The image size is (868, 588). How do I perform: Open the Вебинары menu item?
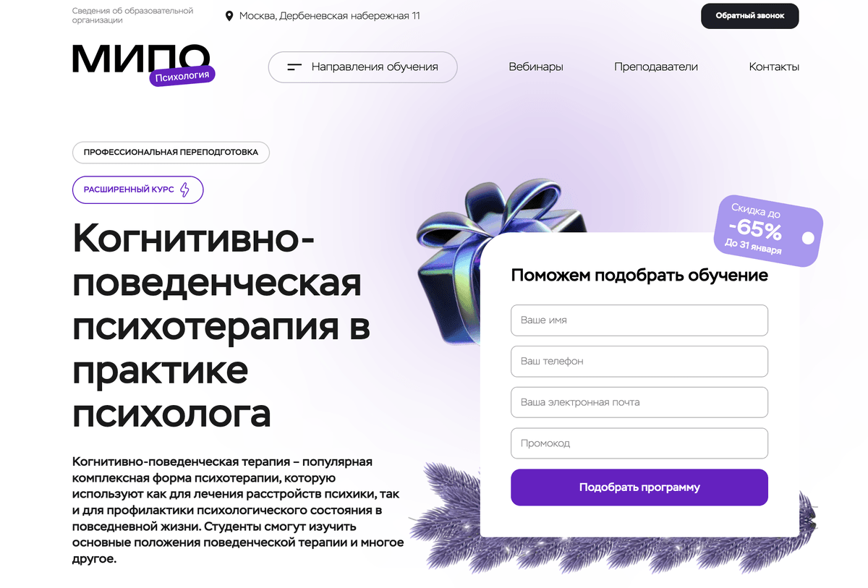[x=536, y=67]
